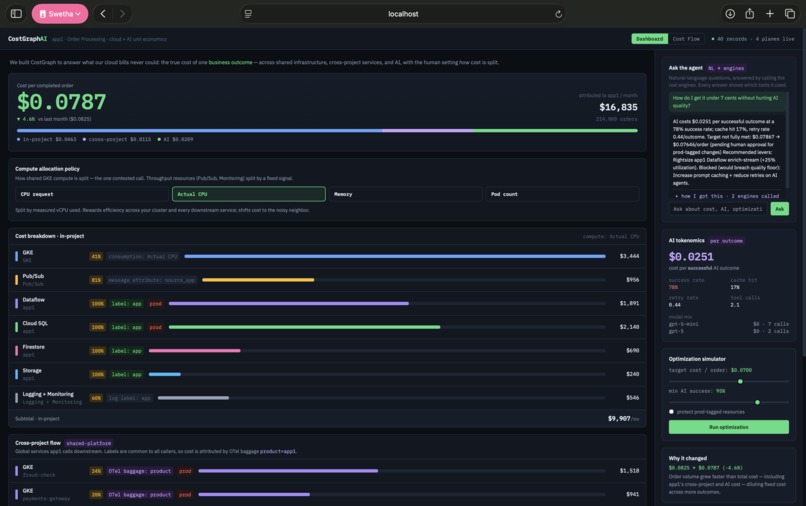Open the page menu icon in address bar

click(248, 14)
